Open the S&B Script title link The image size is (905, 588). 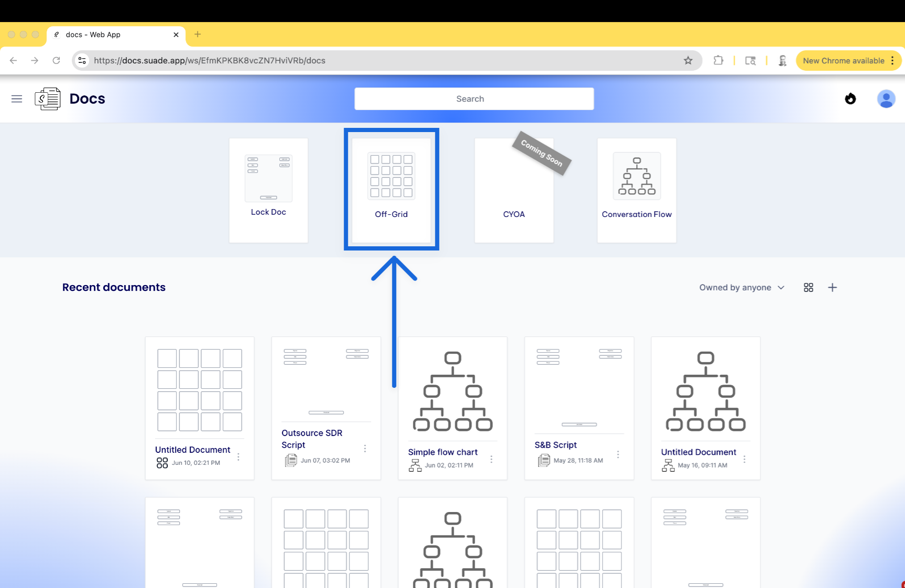pyautogui.click(x=555, y=444)
